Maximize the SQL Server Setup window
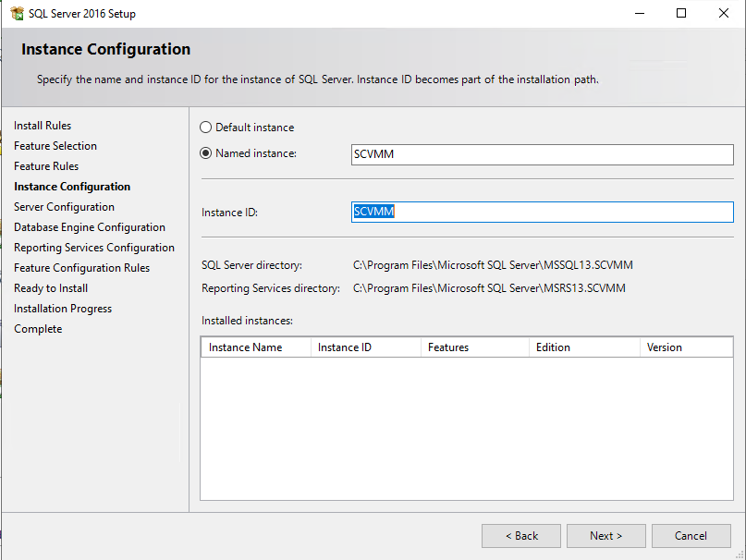This screenshot has width=746, height=560. [x=681, y=13]
